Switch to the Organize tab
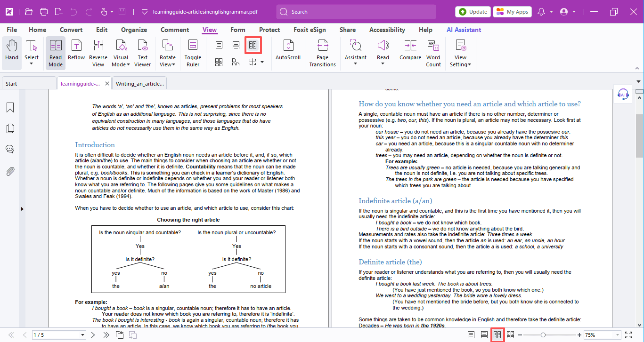 (x=134, y=30)
